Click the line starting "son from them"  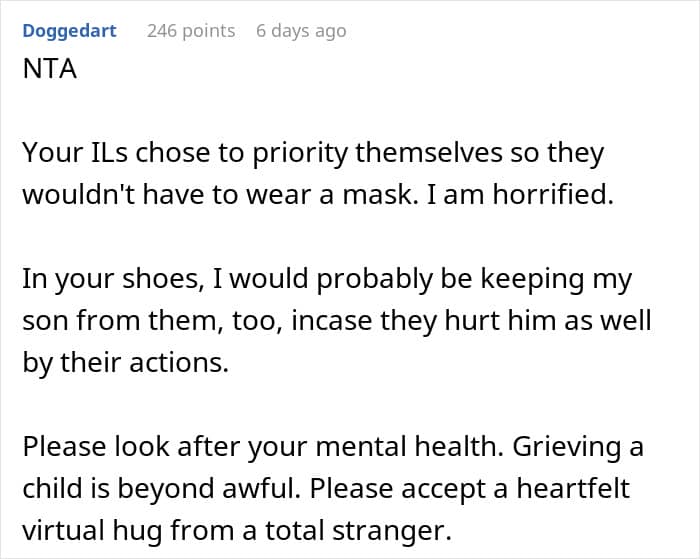[337, 321]
